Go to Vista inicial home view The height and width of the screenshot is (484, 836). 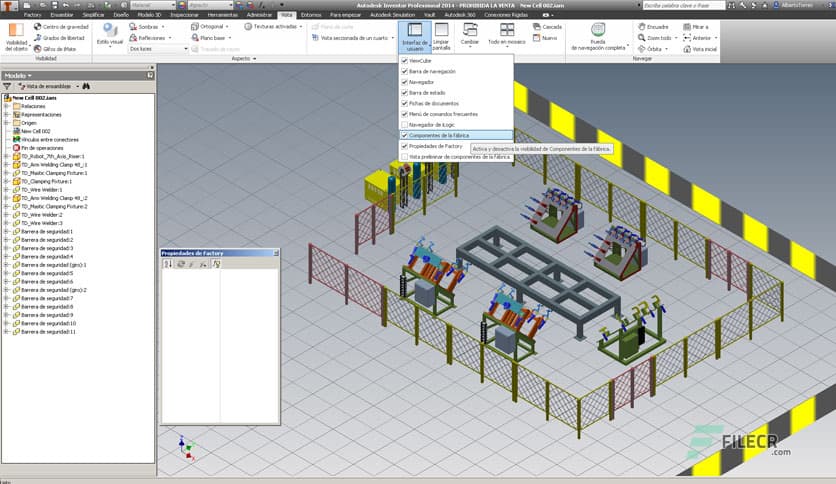[x=700, y=49]
